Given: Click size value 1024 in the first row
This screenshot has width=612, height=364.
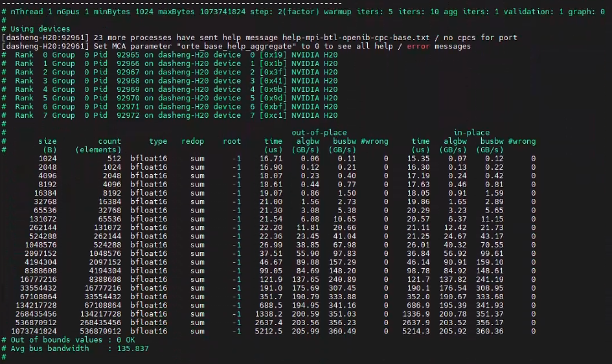Looking at the screenshot, I should 48,159.
